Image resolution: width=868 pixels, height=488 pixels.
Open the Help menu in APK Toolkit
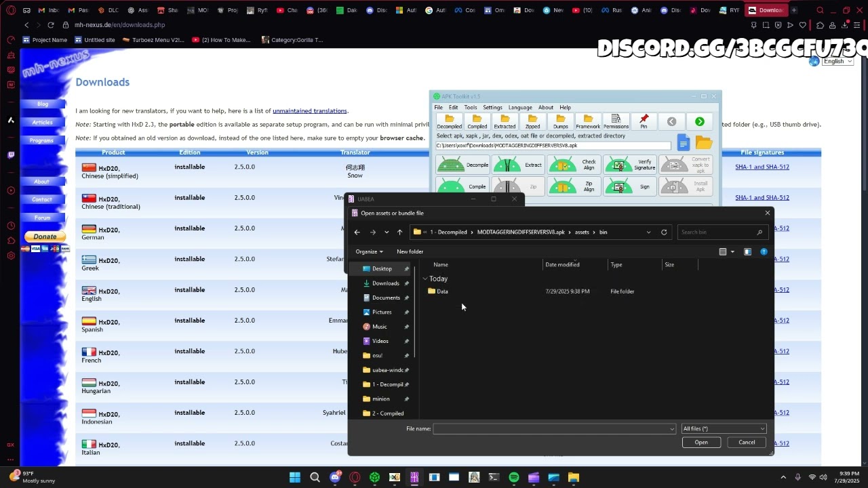click(x=566, y=107)
